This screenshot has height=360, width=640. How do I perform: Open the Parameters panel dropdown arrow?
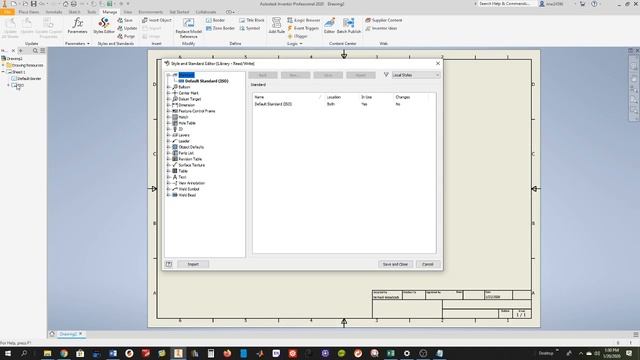click(88, 43)
